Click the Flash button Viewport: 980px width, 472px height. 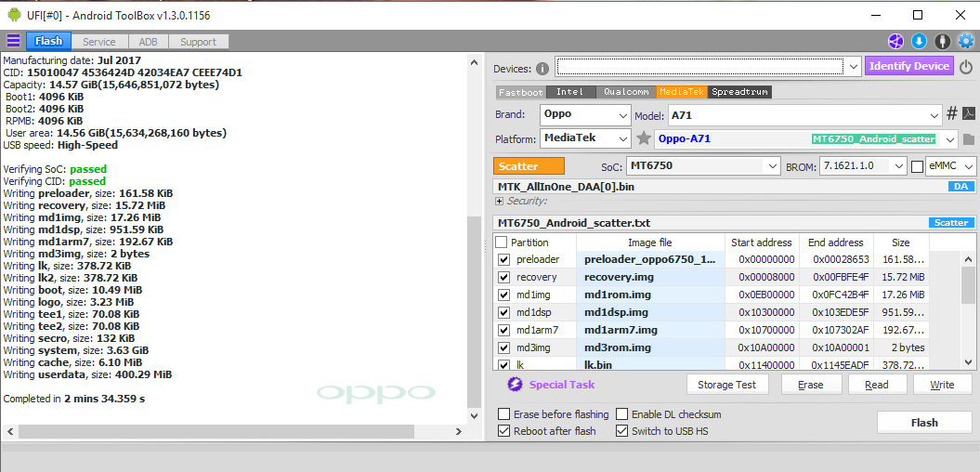point(924,423)
